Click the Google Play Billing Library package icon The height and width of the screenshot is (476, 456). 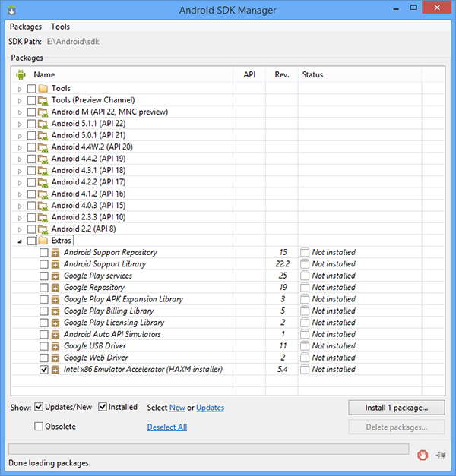[x=55, y=311]
